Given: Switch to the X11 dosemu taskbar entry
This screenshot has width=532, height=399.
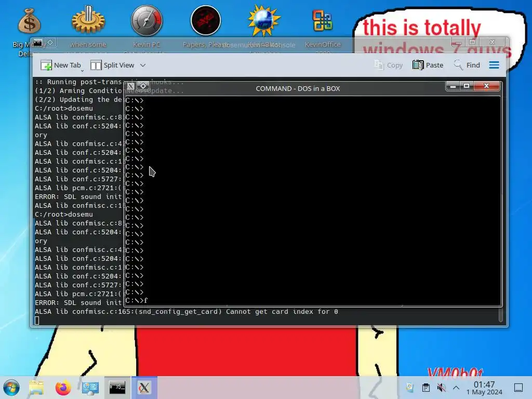Looking at the screenshot, I should [144, 388].
